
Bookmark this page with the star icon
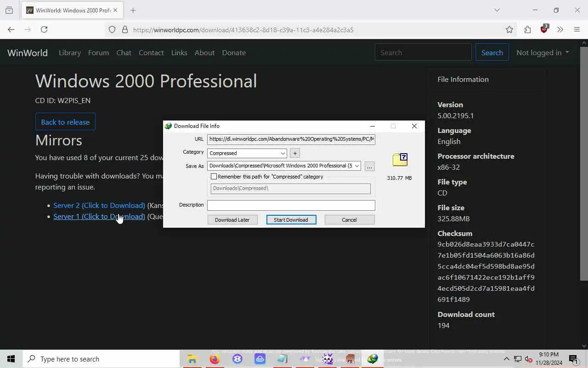509,29
